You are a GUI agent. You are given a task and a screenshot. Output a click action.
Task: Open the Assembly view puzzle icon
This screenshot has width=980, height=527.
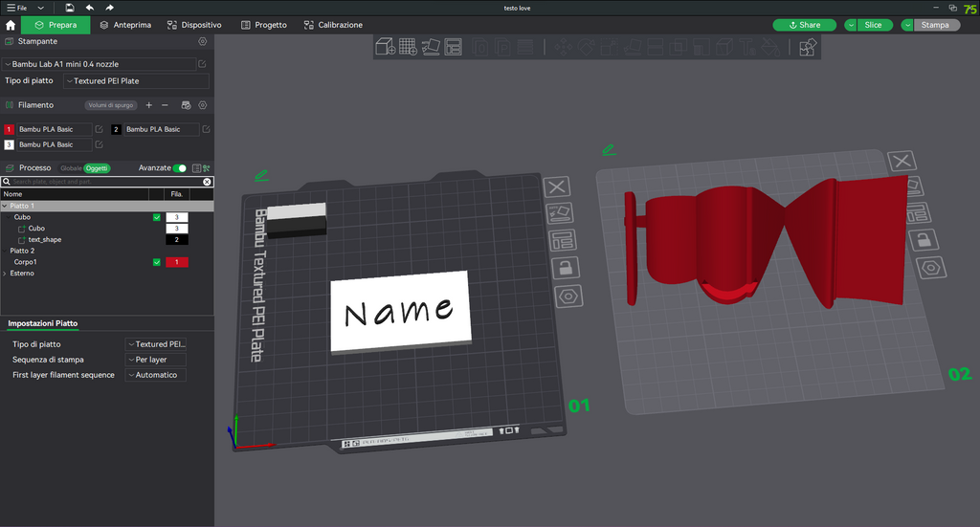pos(808,47)
